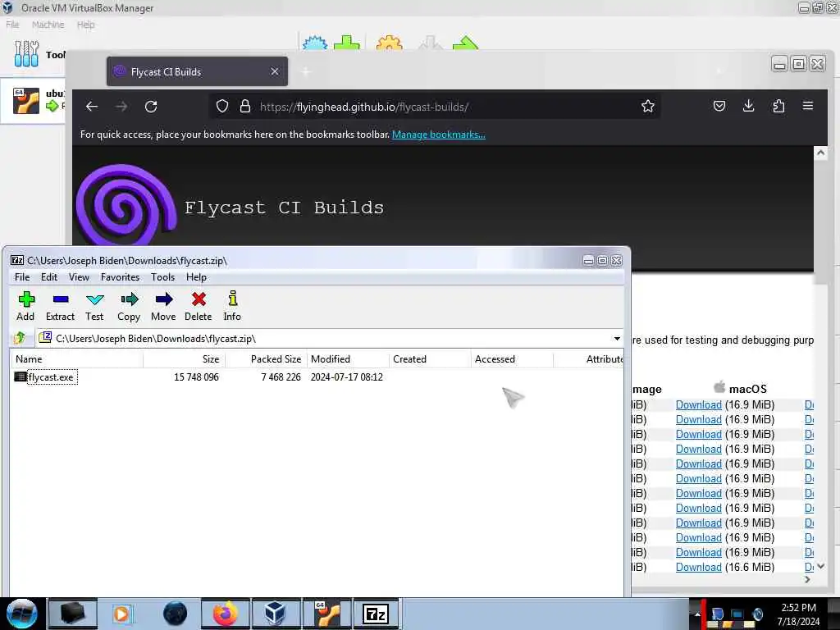
Task: Go back in the Firefox browser
Action: click(92, 107)
